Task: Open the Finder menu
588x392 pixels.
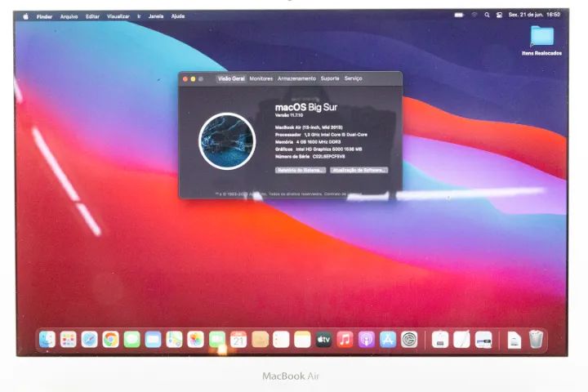Action: coord(44,16)
